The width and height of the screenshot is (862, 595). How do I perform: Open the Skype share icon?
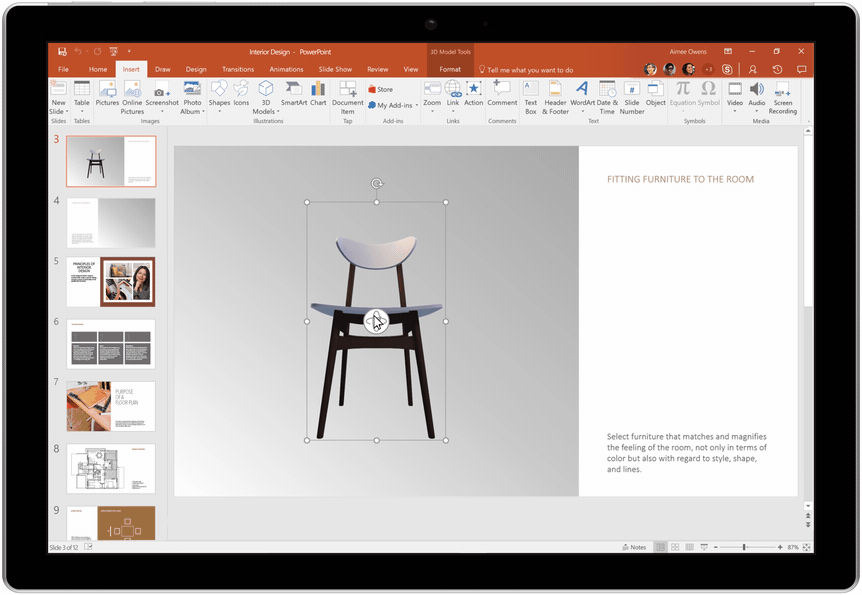(x=727, y=69)
